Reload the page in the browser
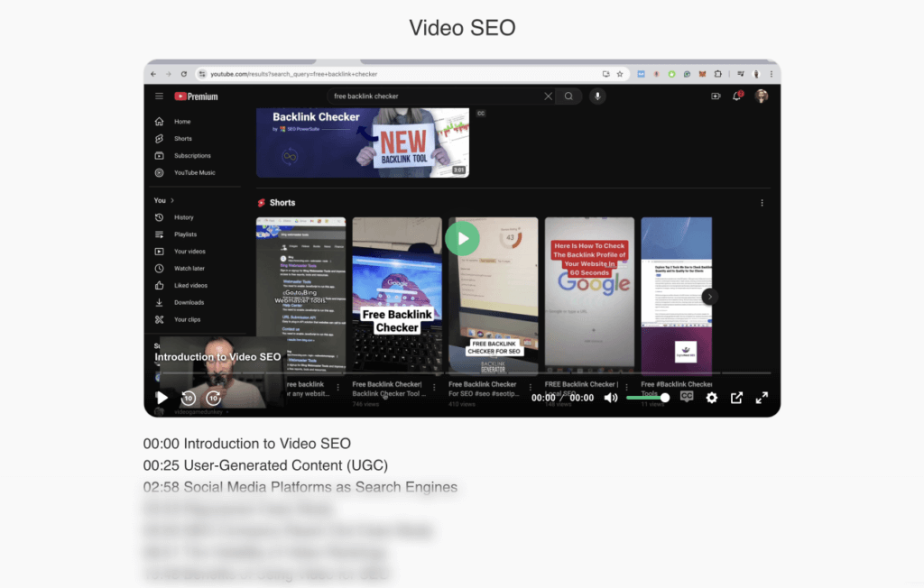This screenshot has height=588, width=924. [x=184, y=74]
